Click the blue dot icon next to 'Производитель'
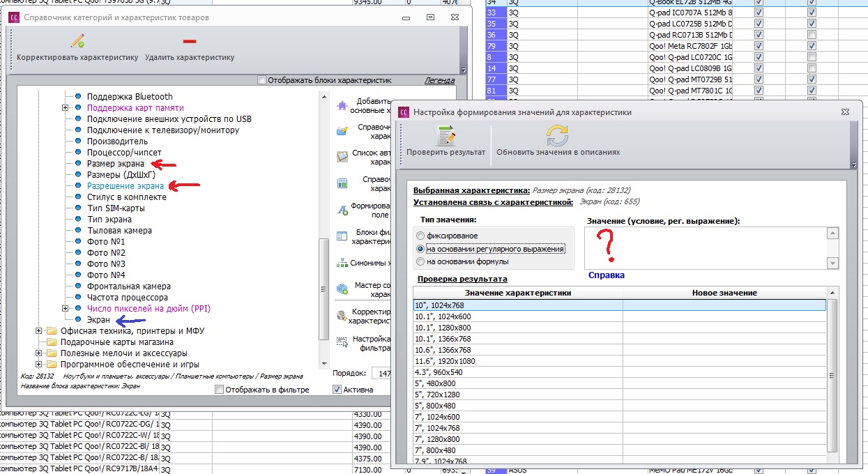The width and height of the screenshot is (868, 474). (78, 142)
